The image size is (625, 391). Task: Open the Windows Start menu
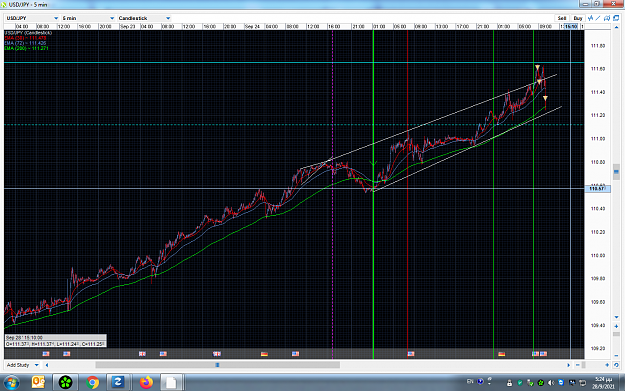pos(11,382)
